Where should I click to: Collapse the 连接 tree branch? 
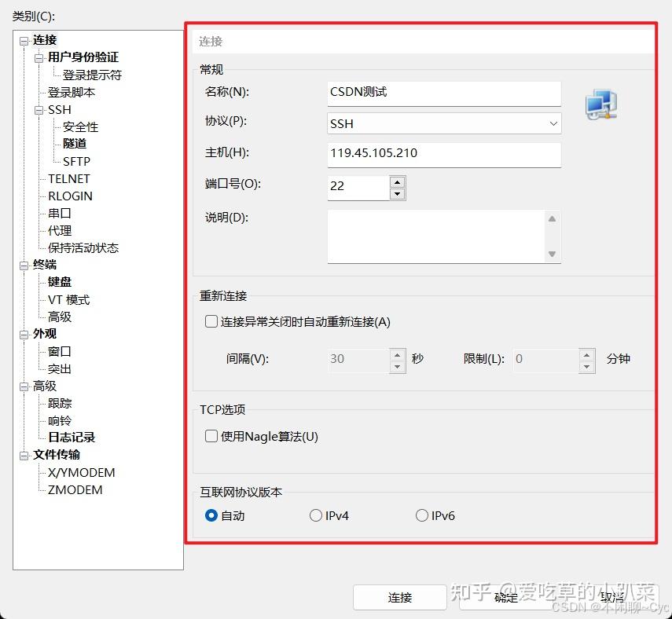(24, 39)
